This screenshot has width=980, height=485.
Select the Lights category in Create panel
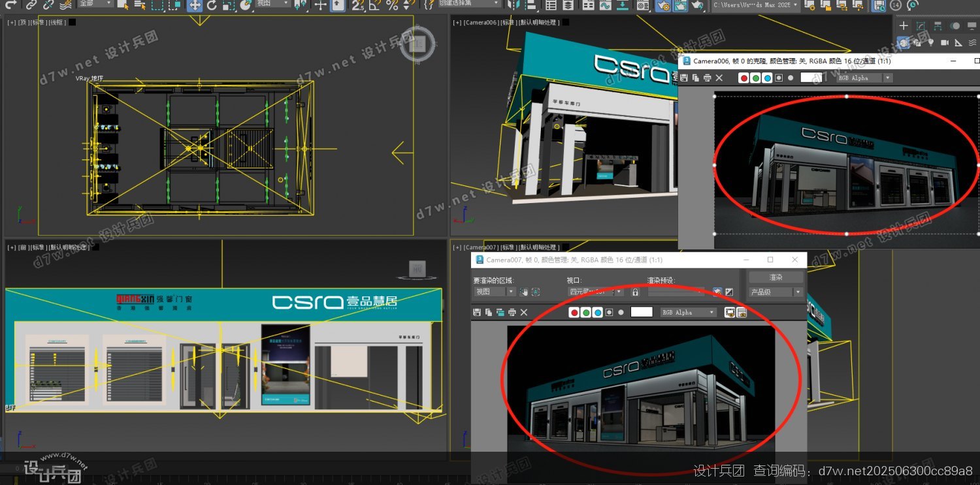pos(931,42)
